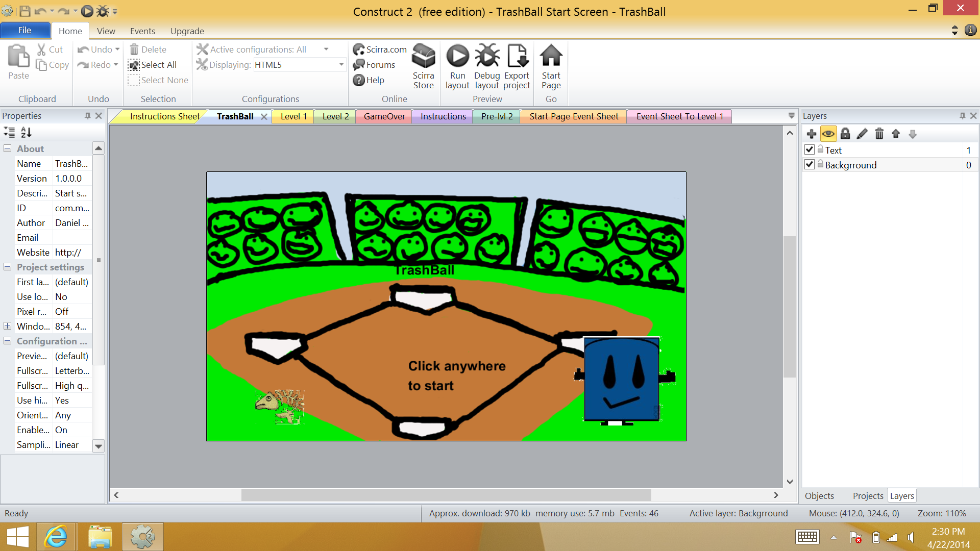The image size is (980, 551).
Task: Uncheck the Background layer checkbox
Action: point(810,165)
